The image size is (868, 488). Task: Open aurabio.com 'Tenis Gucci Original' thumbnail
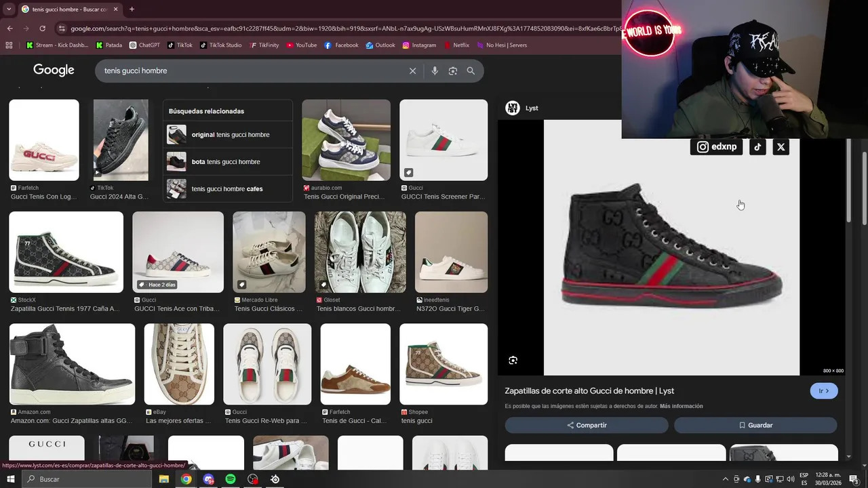tap(346, 140)
